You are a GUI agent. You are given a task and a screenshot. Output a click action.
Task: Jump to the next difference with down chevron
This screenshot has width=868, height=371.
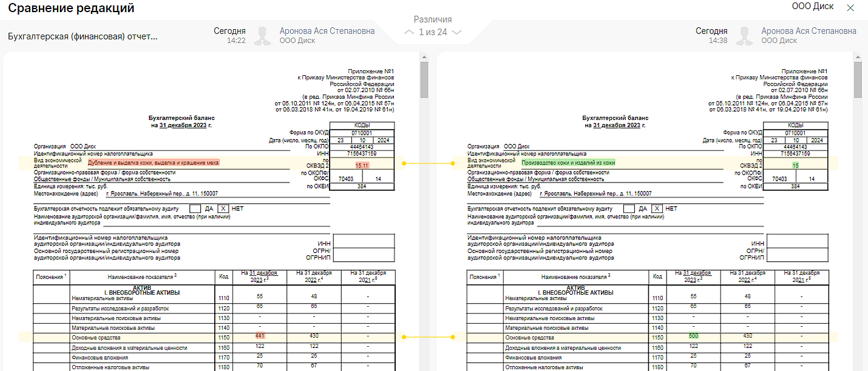pos(457,32)
